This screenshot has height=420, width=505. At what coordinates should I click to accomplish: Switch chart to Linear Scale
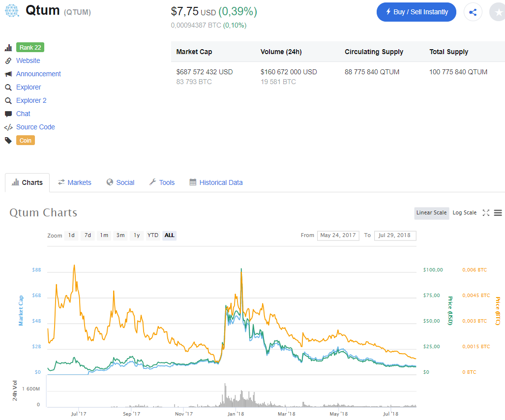tap(431, 212)
